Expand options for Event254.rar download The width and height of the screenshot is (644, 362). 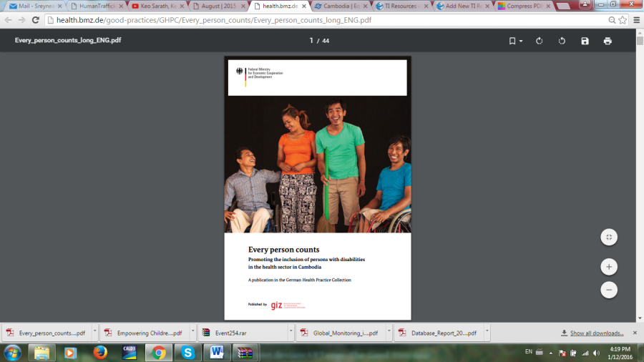[291, 333]
